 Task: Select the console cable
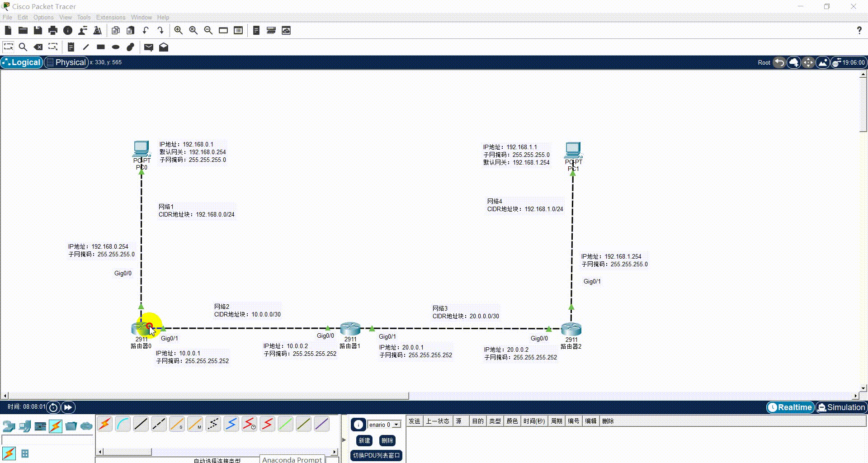click(x=123, y=424)
